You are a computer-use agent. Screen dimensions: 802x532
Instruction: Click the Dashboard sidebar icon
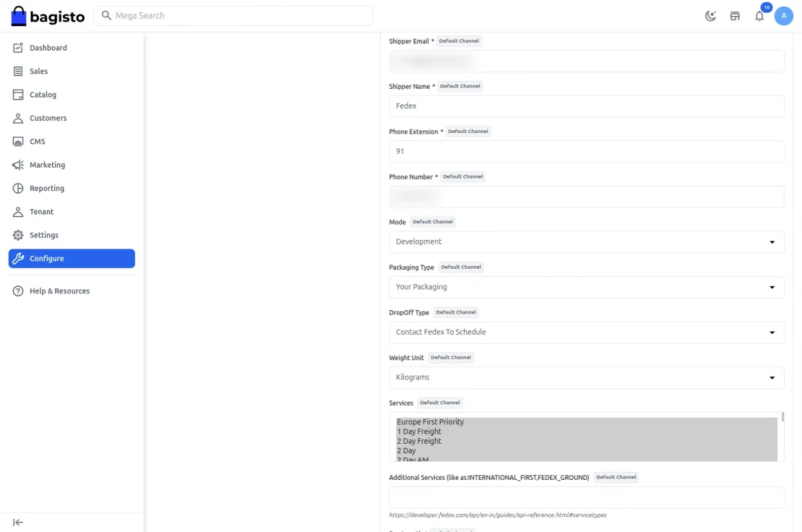(18, 48)
